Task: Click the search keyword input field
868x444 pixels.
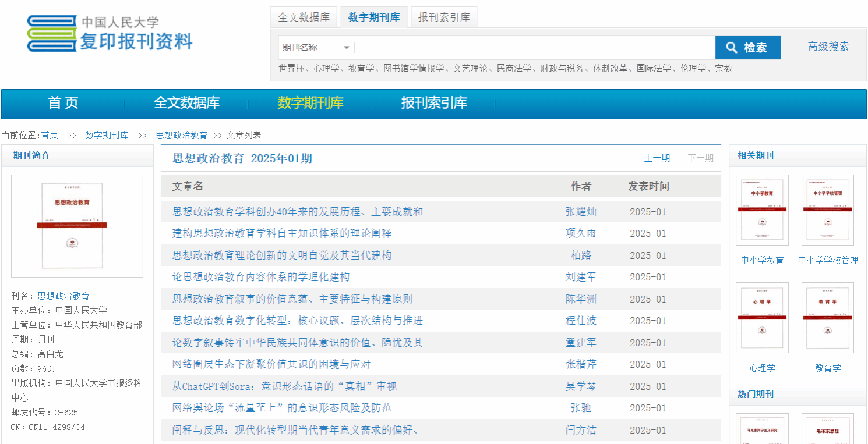Action: (534, 48)
